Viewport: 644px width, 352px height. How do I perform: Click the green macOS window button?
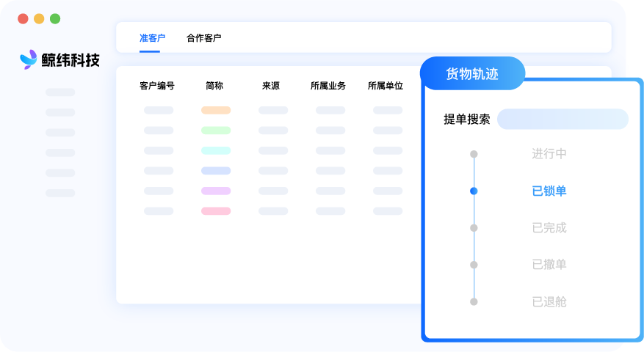pyautogui.click(x=55, y=19)
